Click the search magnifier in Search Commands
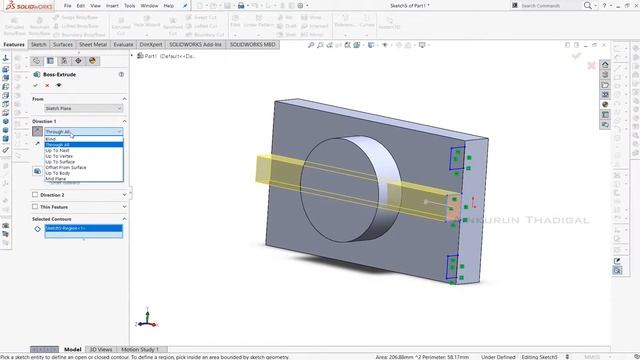 click(x=587, y=6)
